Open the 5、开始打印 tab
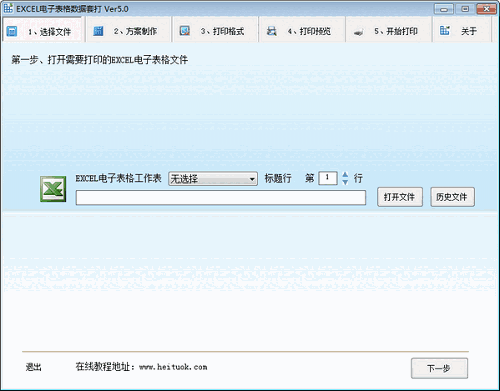Viewport: 500px width, 391px height. point(389,30)
